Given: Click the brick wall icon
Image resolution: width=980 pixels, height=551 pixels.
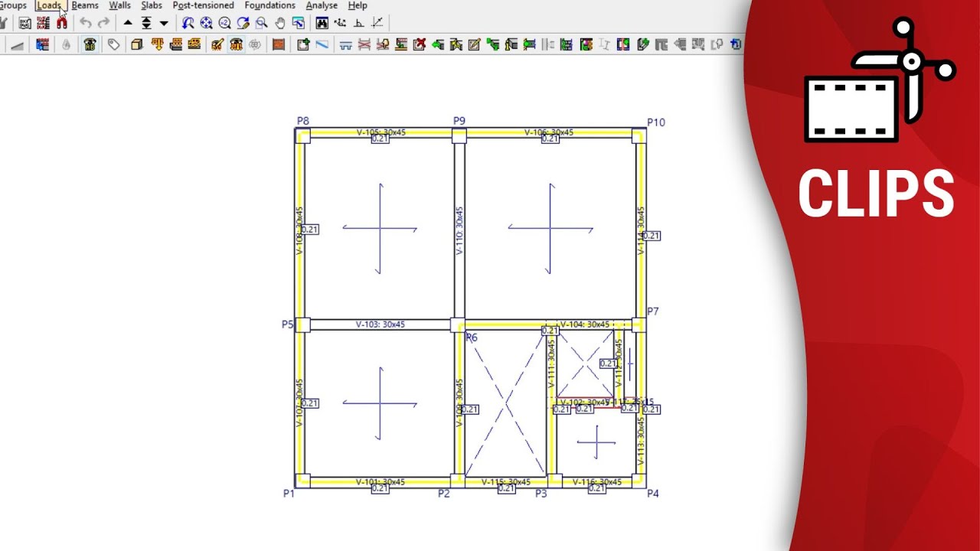Looking at the screenshot, I should 279,45.
